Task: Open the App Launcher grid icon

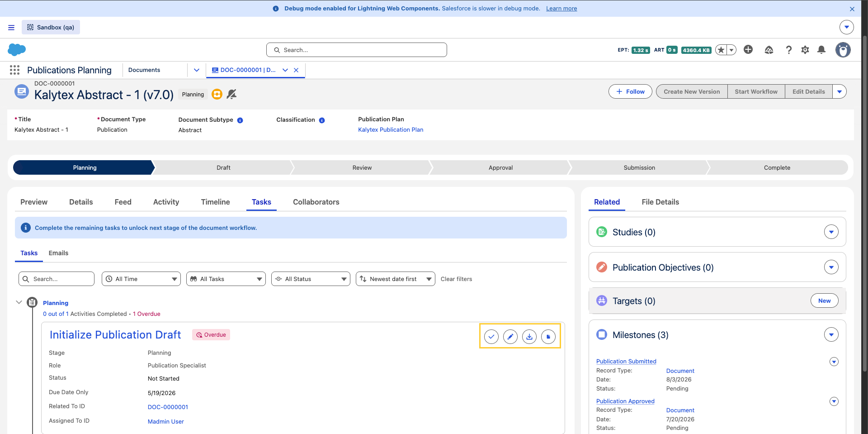Action: point(14,70)
